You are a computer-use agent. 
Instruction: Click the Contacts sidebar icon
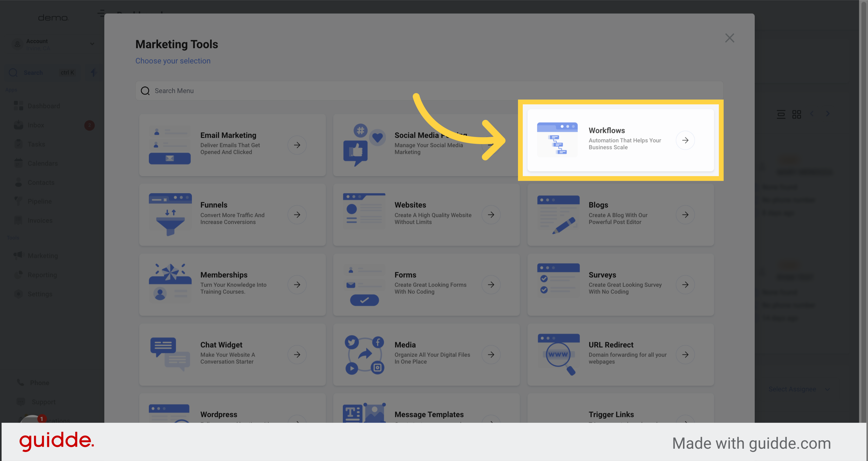[x=19, y=182]
